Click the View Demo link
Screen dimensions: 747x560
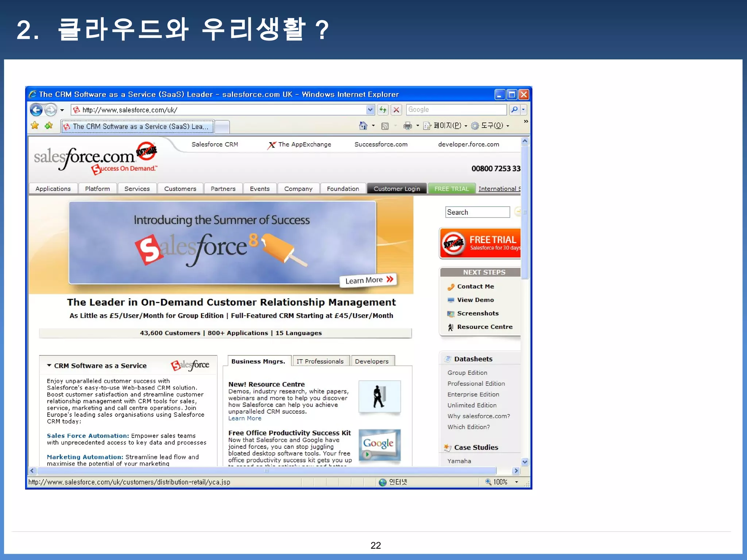475,300
